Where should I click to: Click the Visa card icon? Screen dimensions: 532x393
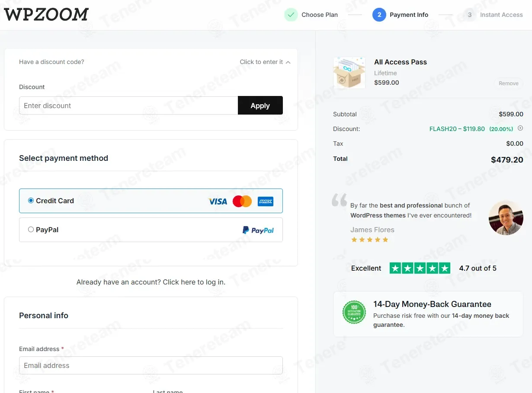point(218,201)
